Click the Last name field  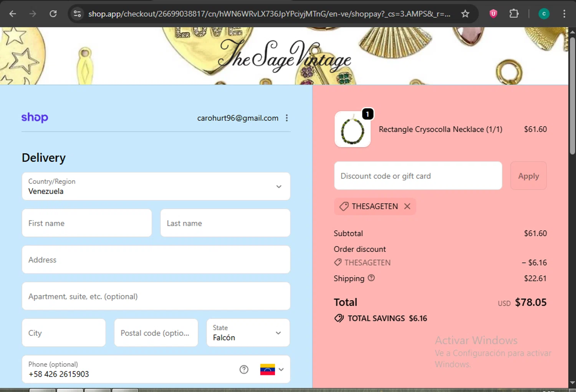225,223
